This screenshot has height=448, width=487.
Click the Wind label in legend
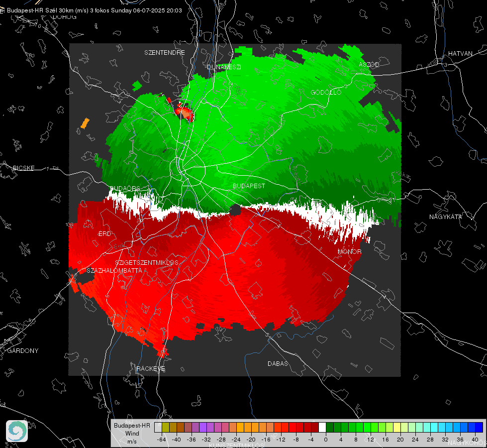tap(132, 434)
